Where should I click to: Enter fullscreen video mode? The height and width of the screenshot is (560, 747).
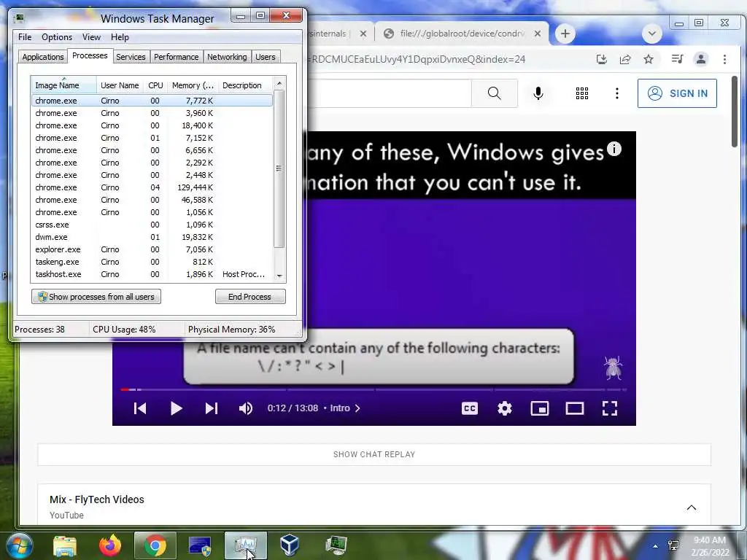(x=610, y=408)
